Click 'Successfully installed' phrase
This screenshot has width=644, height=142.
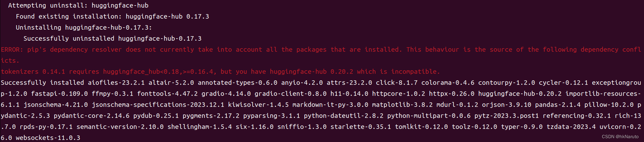[x=42, y=83]
